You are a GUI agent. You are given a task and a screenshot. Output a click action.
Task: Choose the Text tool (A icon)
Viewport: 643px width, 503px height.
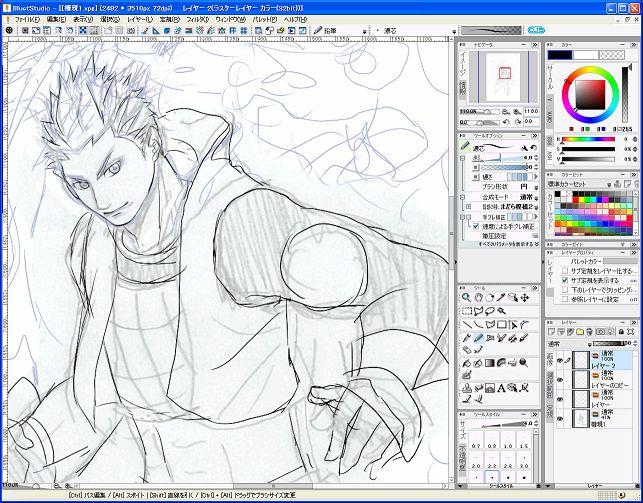pos(500,389)
